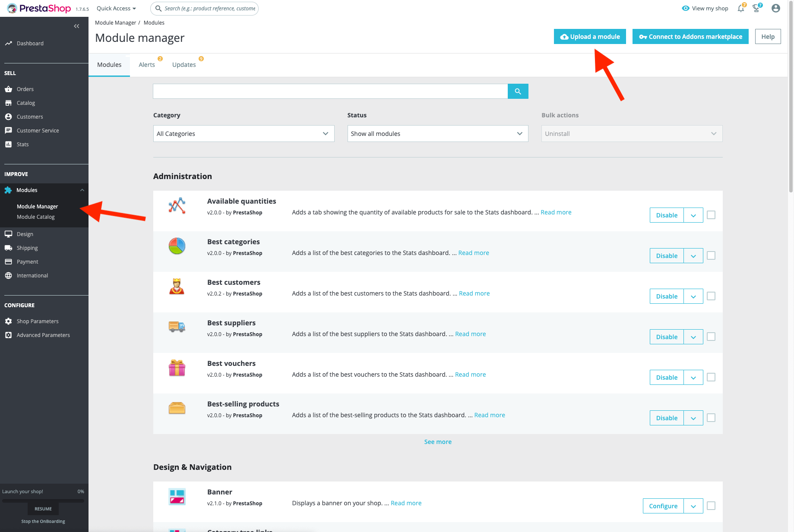Expand actions arrow for Best suppliers
This screenshot has height=532, width=794.
pyautogui.click(x=693, y=337)
